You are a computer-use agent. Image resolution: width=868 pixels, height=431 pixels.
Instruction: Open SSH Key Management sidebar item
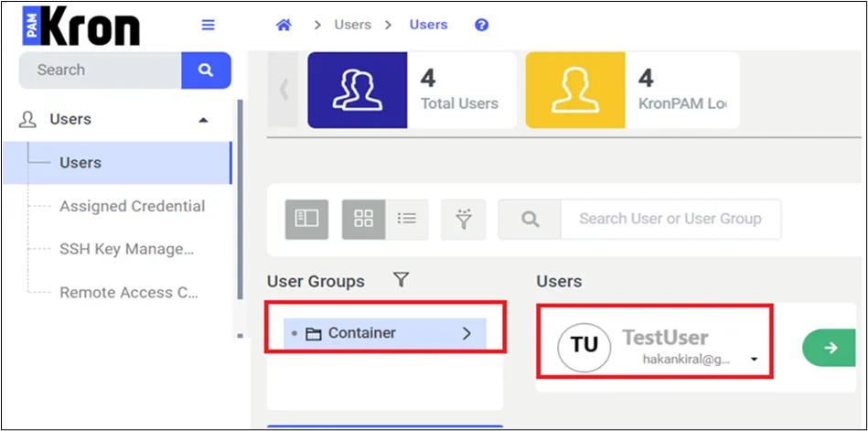tap(127, 249)
